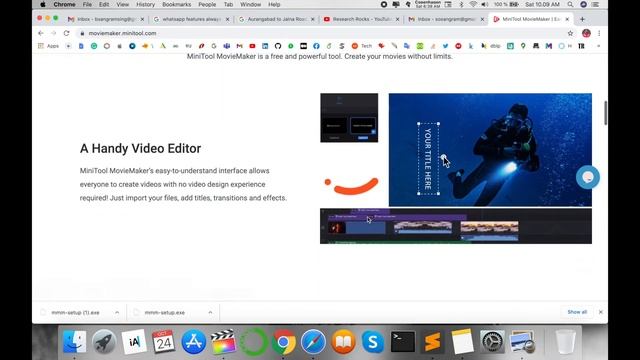Click the diver video preview image
This screenshot has height=360, width=640.
(490, 149)
